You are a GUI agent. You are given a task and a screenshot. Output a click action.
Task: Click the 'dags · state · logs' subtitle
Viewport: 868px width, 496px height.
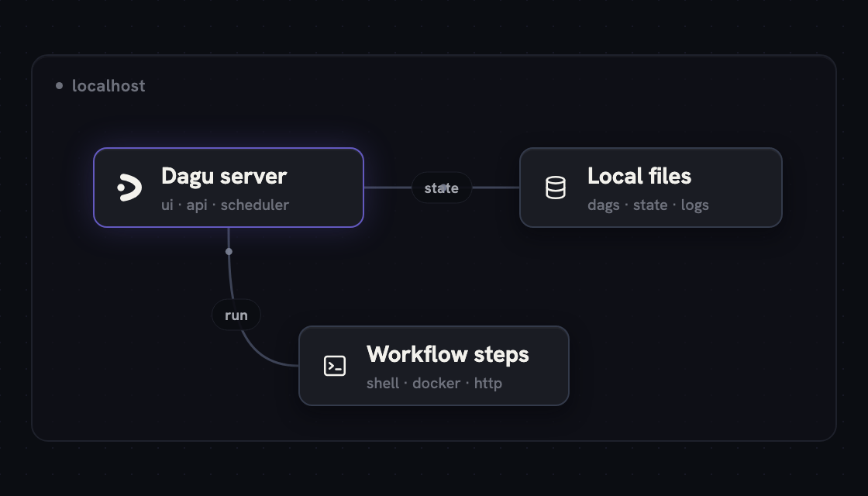pyautogui.click(x=648, y=205)
